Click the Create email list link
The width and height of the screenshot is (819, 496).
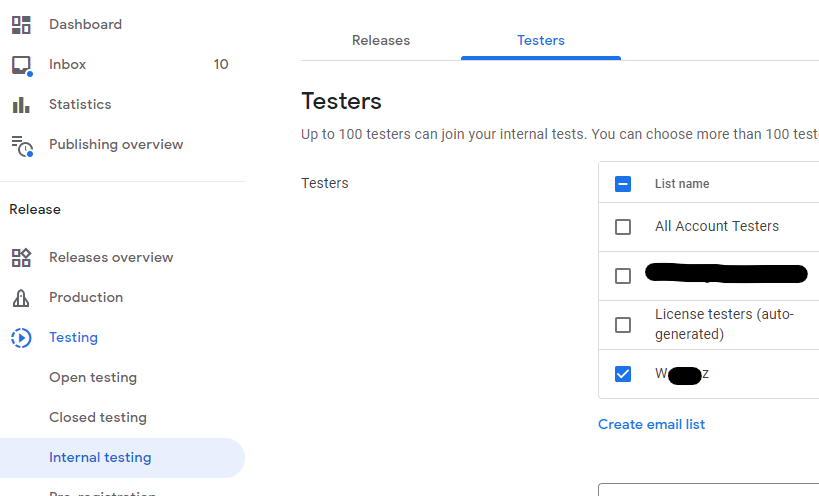tap(651, 424)
